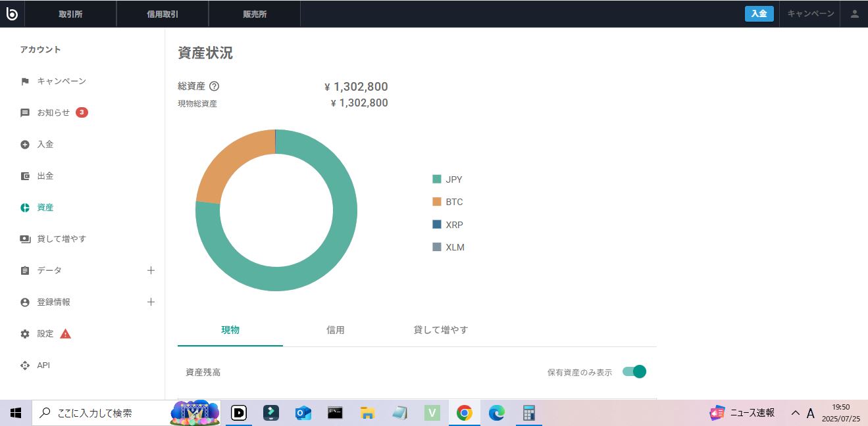Switch to the 現物 tab
This screenshot has width=868, height=426.
230,330
